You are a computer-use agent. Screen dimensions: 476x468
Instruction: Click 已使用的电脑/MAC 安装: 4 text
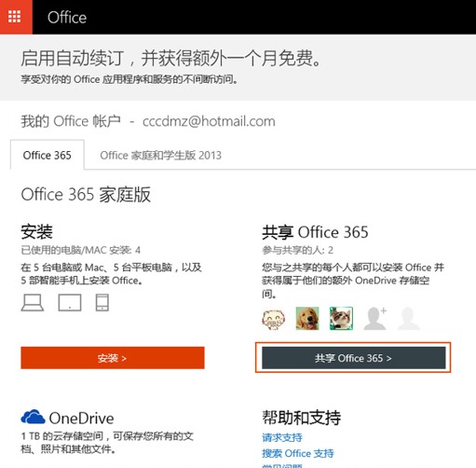click(80, 250)
